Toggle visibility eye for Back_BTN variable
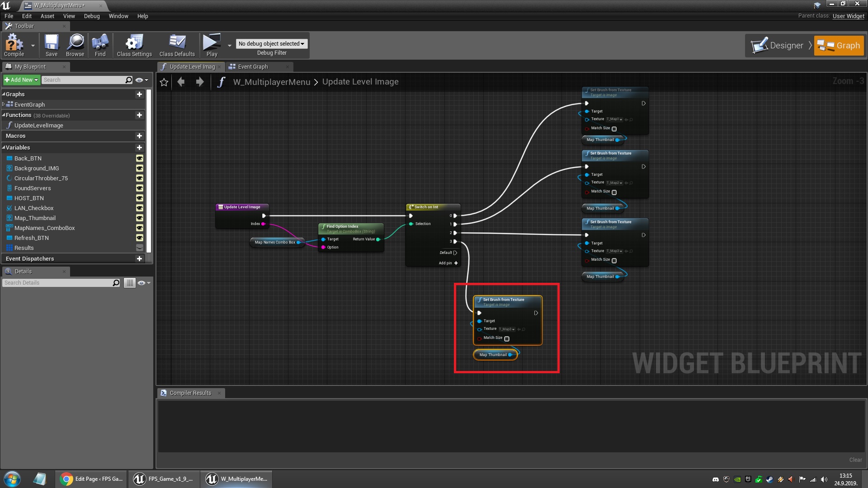Viewport: 868px width, 488px height. (x=140, y=159)
